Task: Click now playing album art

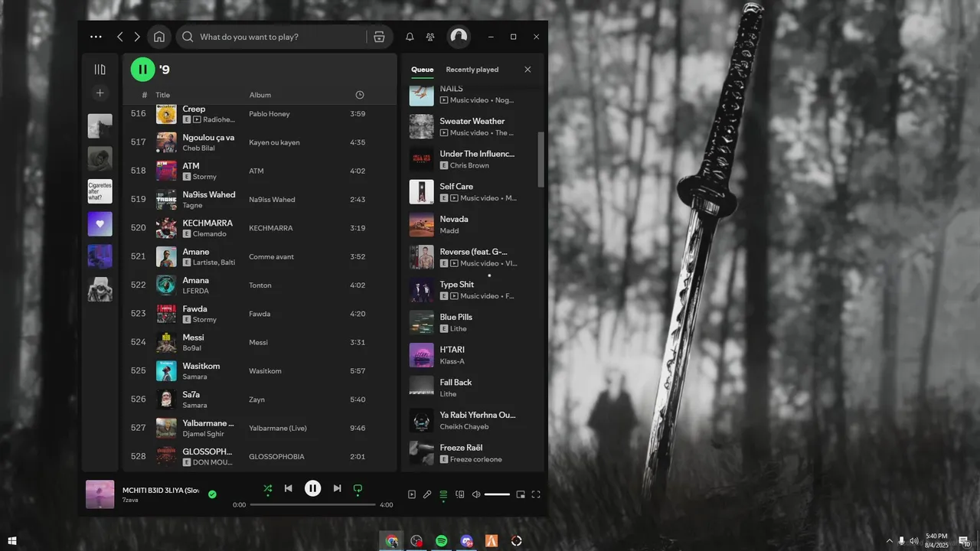Action: 100,494
